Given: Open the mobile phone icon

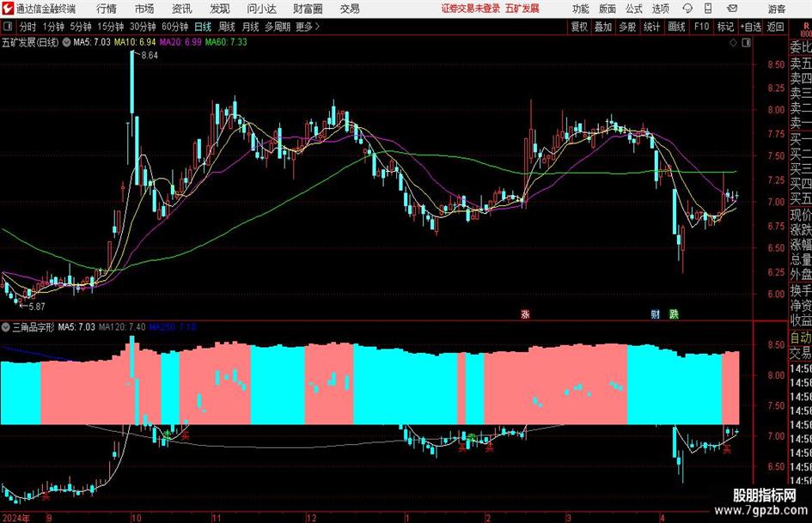Looking at the screenshot, I should tap(708, 9).
